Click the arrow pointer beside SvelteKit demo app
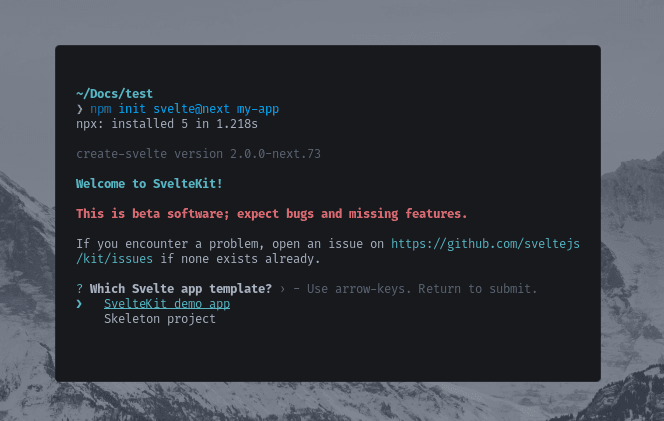 coord(79,304)
